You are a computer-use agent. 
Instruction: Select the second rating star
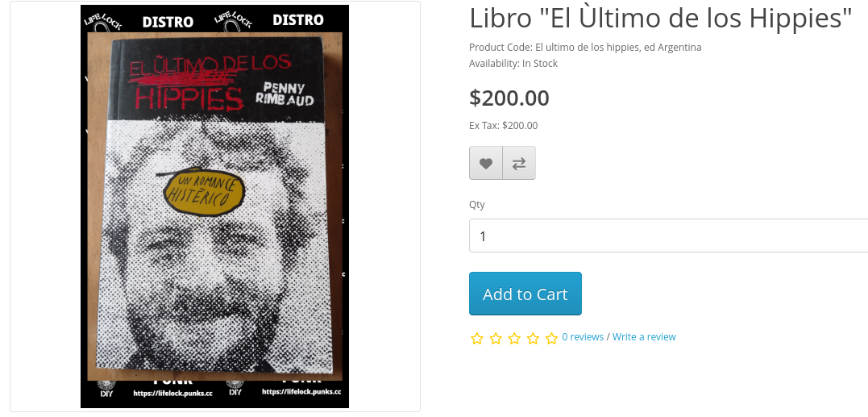496,338
